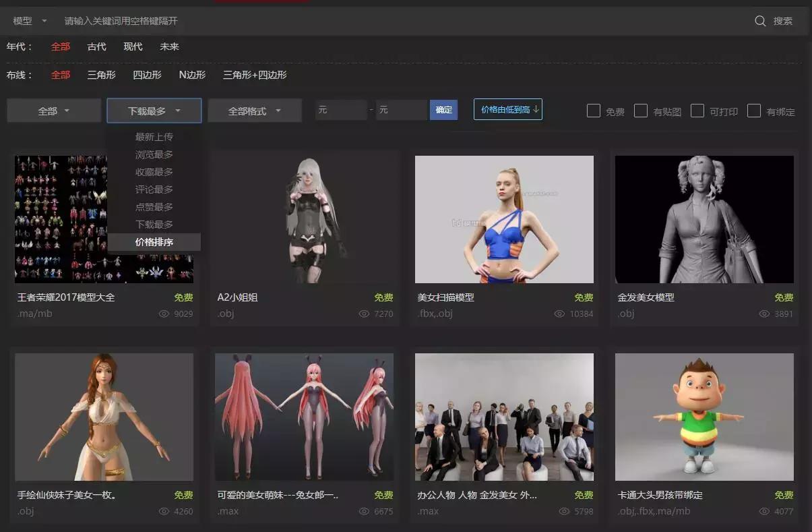Enable the 可打印 checkbox
The image size is (812, 532).
pyautogui.click(x=697, y=111)
